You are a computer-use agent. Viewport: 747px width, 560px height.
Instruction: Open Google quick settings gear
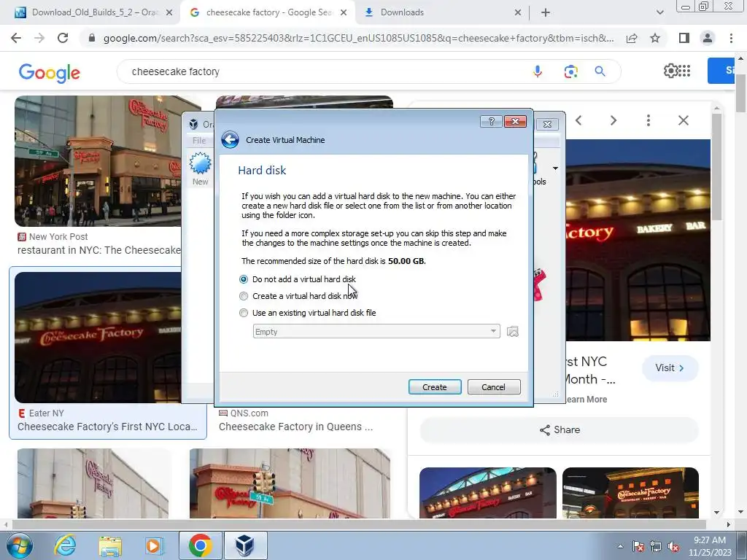pyautogui.click(x=670, y=71)
